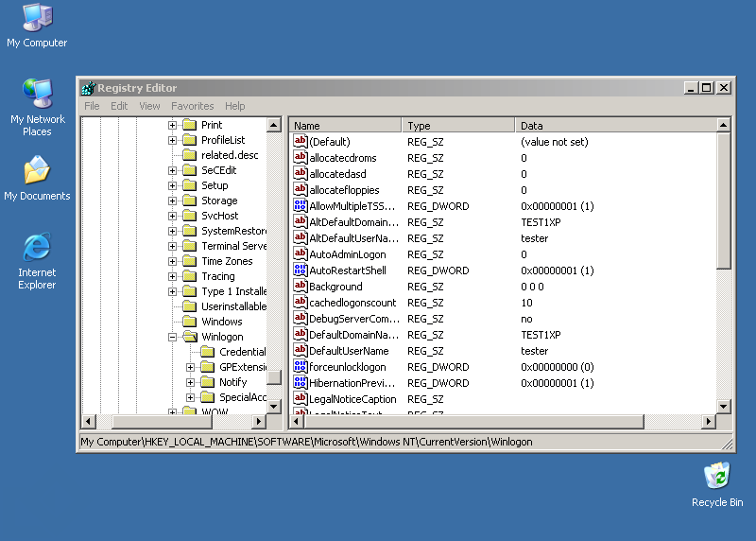Select the Internet Explorer desktop icon
Viewport: 756px width, 541px height.
pyautogui.click(x=37, y=261)
